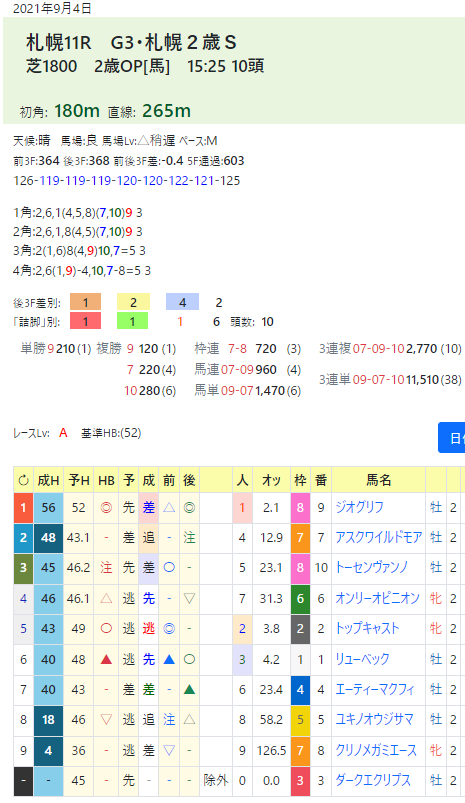Sort by 成H column header

[x=48, y=480]
